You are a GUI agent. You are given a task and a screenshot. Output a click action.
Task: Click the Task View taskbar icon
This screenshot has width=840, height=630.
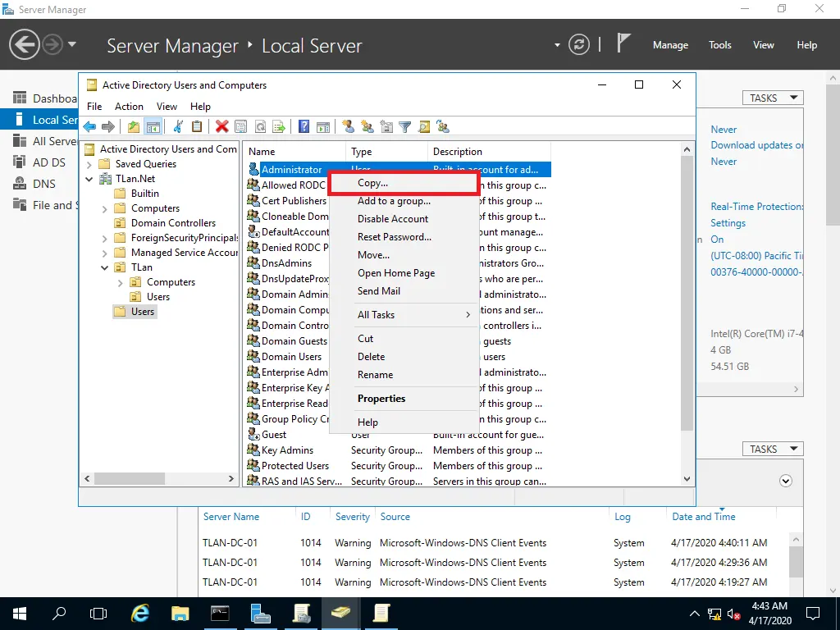click(98, 614)
